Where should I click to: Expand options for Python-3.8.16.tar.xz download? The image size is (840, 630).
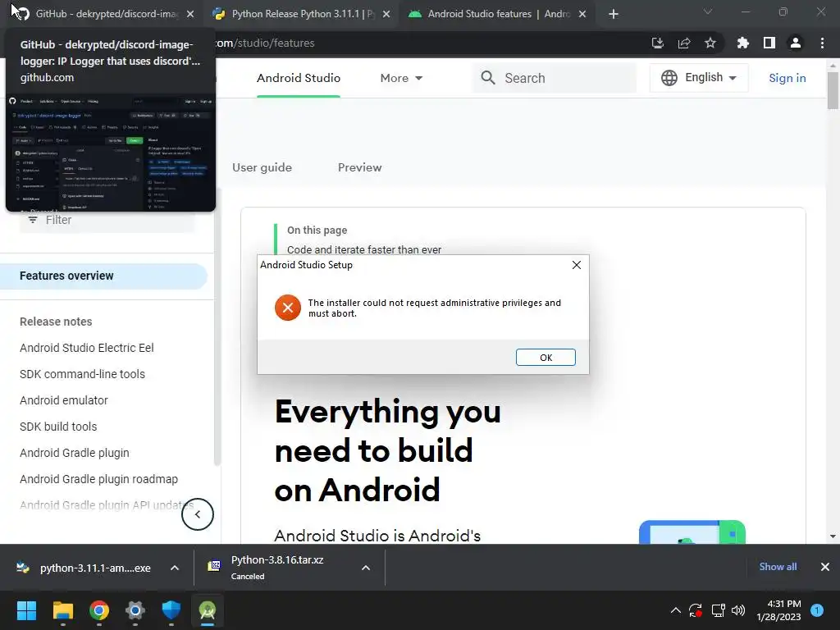366,568
